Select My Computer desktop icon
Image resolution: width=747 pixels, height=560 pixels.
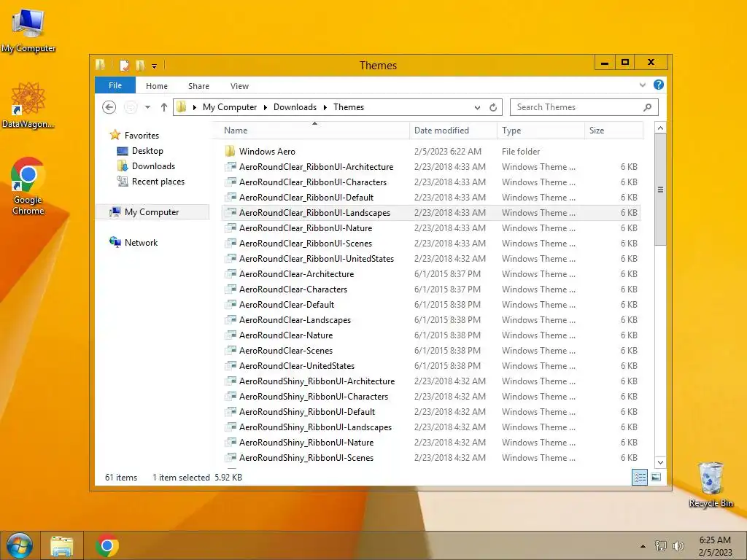pyautogui.click(x=28, y=29)
